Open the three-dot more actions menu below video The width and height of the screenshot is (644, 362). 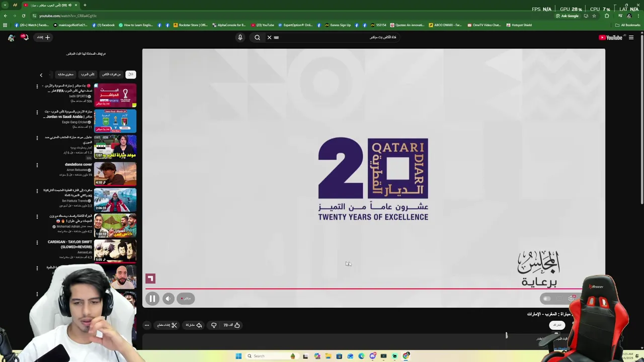point(147,325)
